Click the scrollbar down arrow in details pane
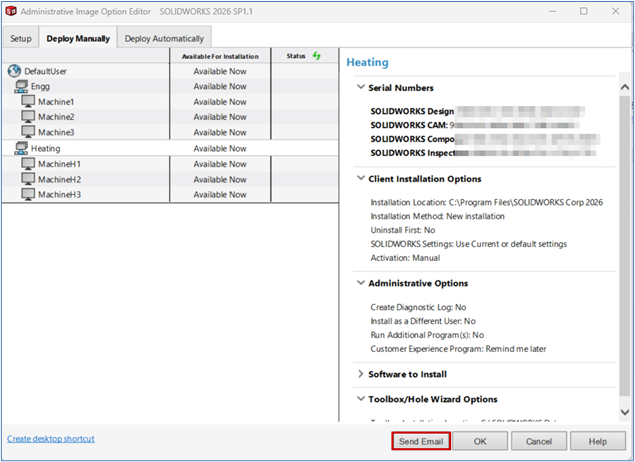 click(624, 412)
